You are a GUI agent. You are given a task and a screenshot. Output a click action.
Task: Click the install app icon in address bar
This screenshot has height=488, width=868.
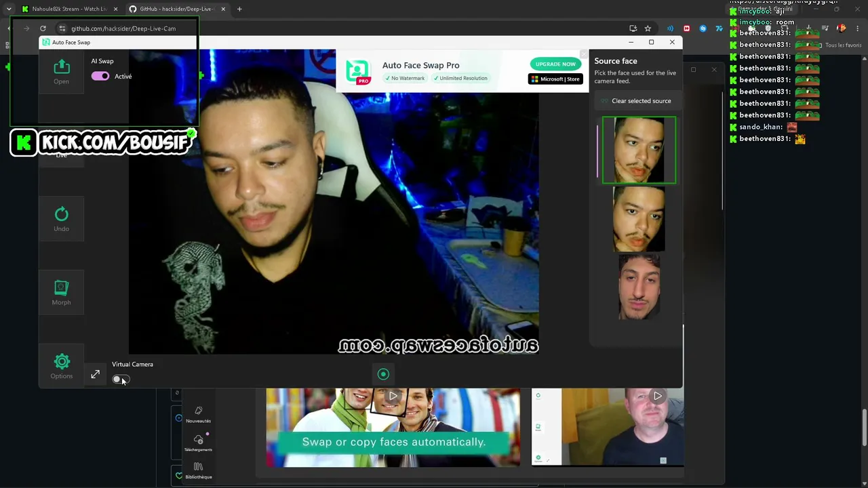(633, 28)
